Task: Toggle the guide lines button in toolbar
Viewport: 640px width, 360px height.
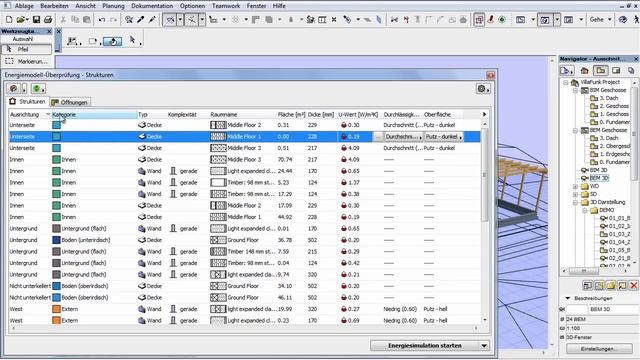Action: pyautogui.click(x=170, y=19)
